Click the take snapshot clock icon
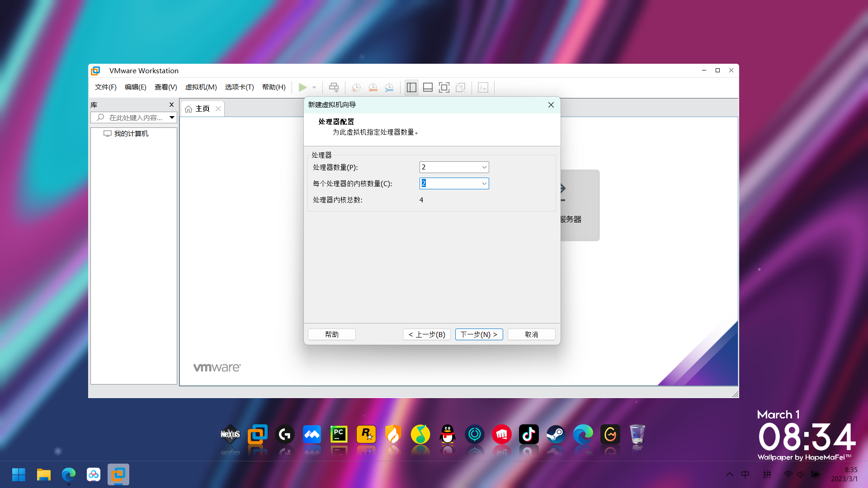868x488 pixels. [x=356, y=87]
